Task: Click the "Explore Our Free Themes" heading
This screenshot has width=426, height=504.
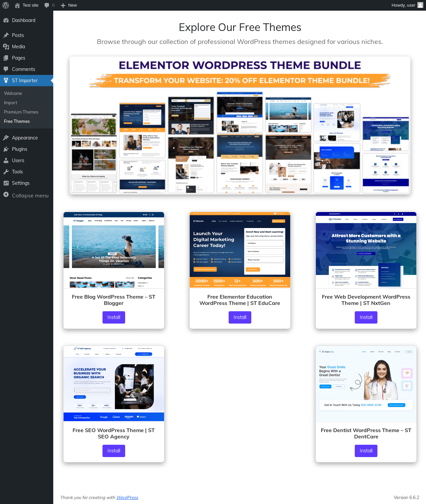Action: [x=240, y=27]
